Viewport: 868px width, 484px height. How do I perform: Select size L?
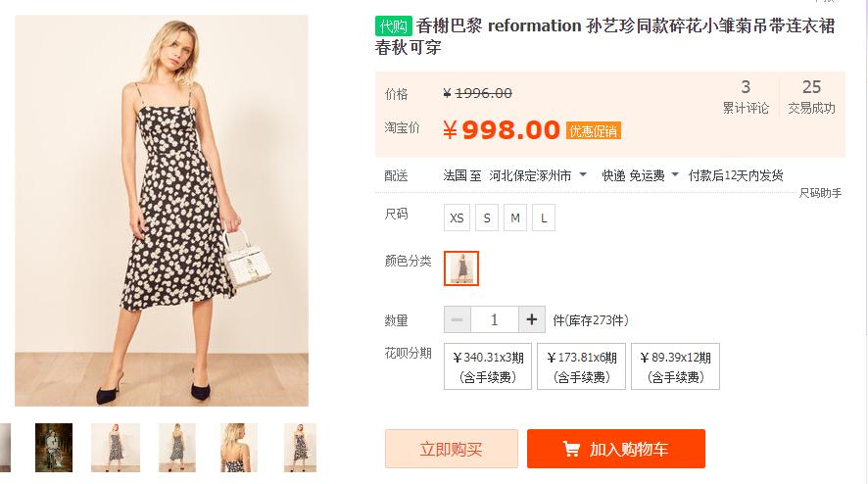(x=544, y=218)
